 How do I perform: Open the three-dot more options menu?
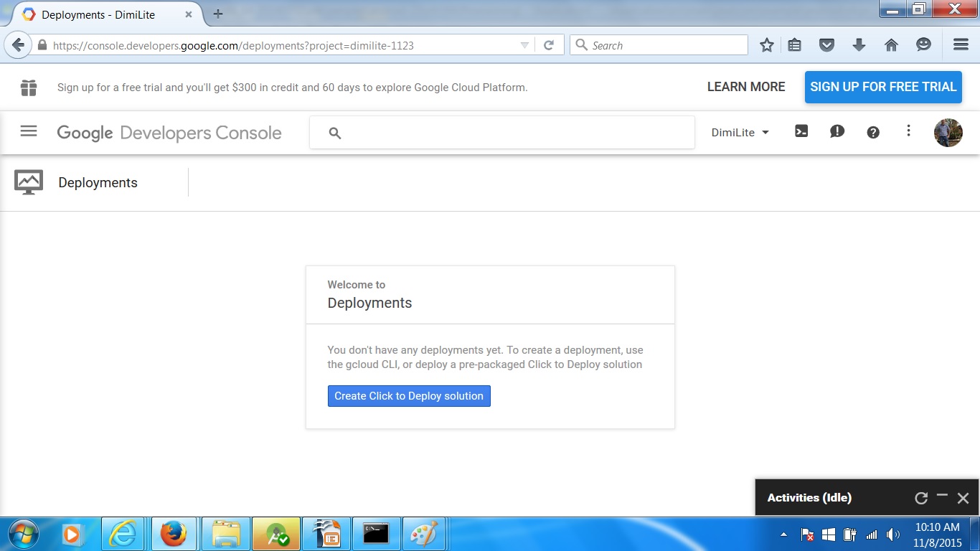(908, 131)
